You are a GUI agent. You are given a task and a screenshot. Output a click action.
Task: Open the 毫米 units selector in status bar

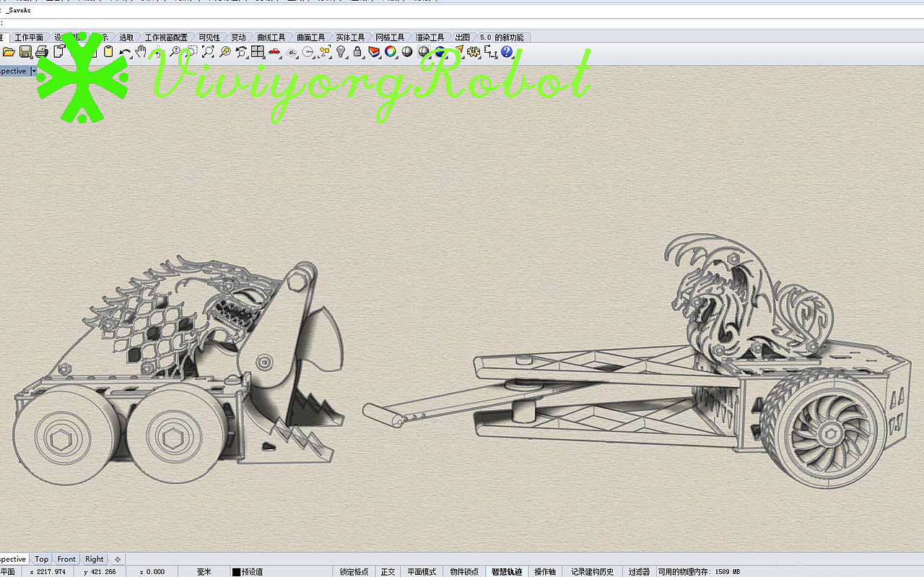(204, 571)
